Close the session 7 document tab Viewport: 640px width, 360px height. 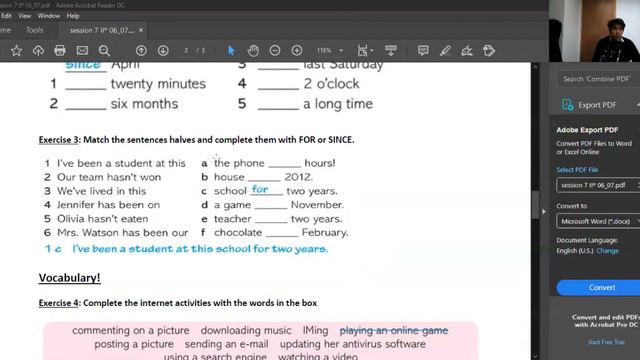click(x=141, y=30)
